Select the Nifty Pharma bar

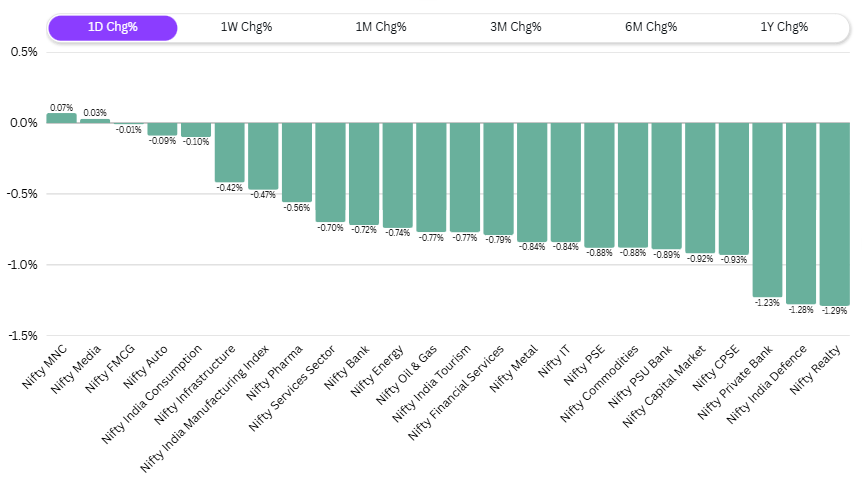tap(296, 162)
